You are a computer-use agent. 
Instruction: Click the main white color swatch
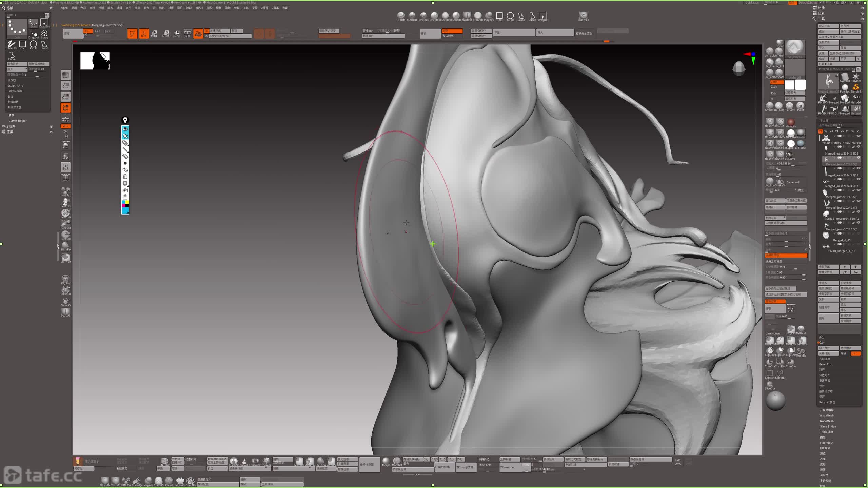[800, 85]
